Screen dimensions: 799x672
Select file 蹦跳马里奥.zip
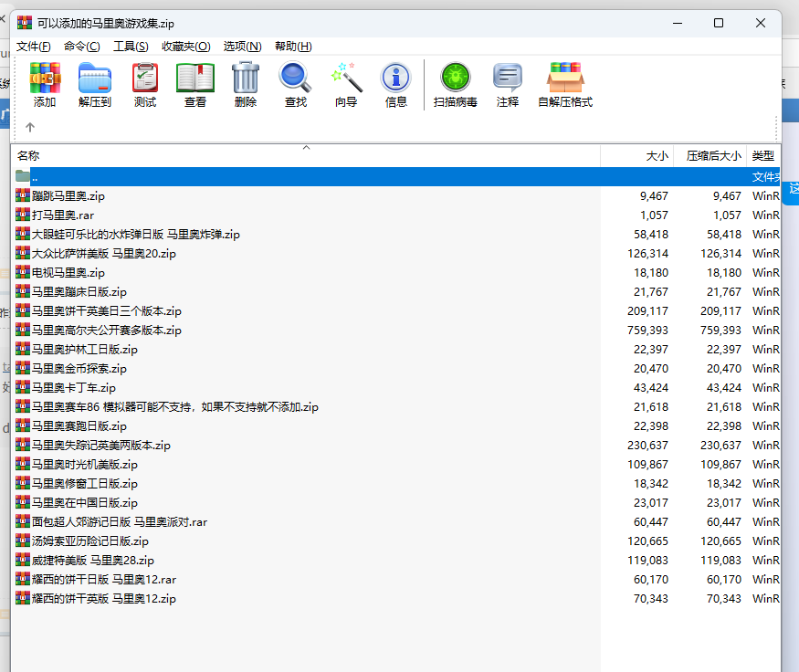(68, 196)
